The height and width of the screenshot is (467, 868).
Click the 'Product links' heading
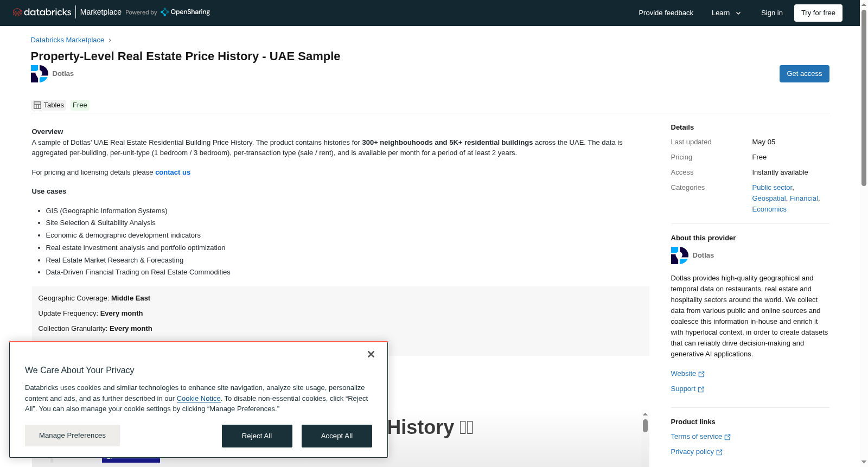tap(693, 422)
